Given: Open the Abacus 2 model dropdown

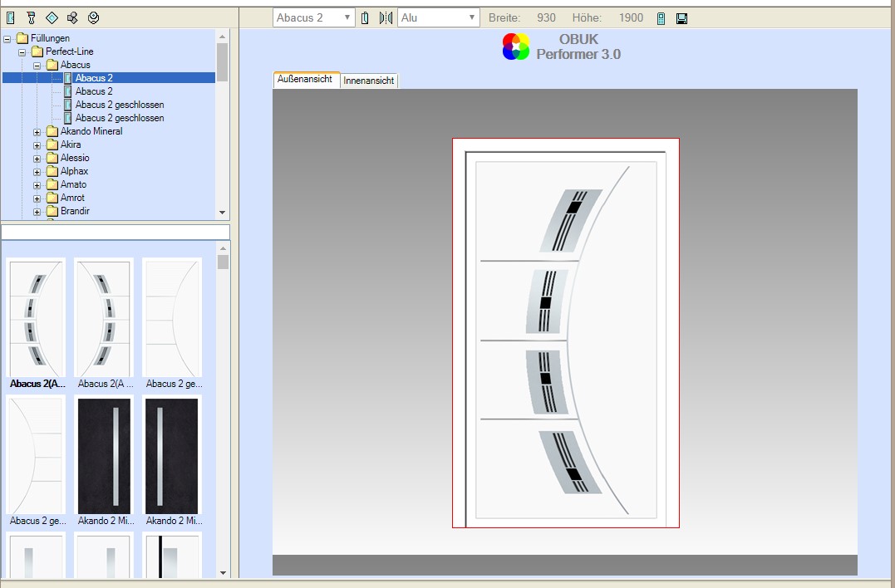Looking at the screenshot, I should [313, 17].
